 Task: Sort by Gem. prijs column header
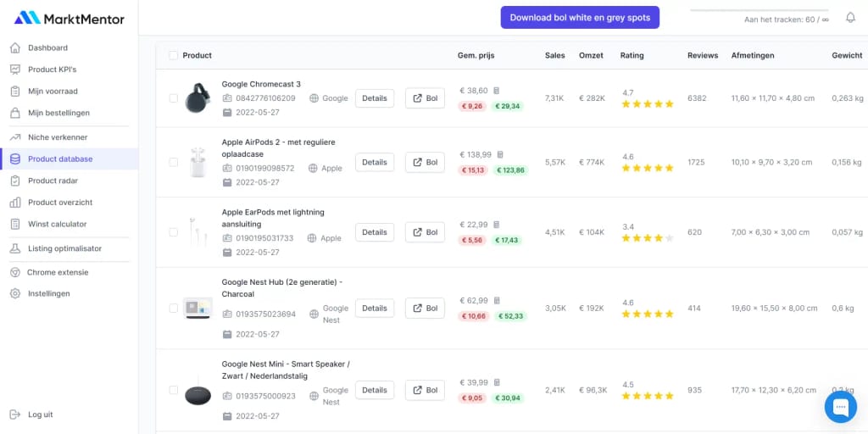click(476, 55)
